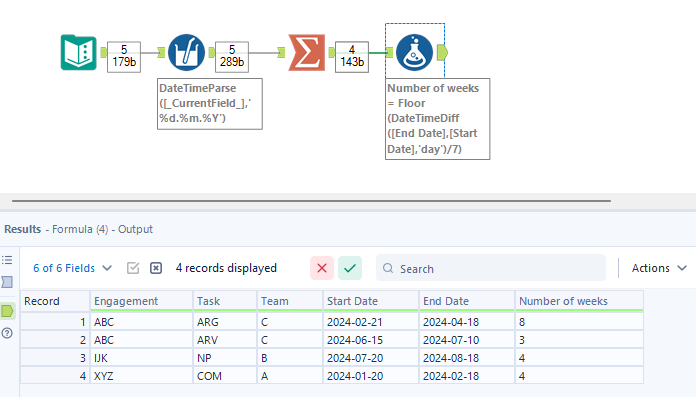Open the Actions dropdown menu

tap(659, 268)
